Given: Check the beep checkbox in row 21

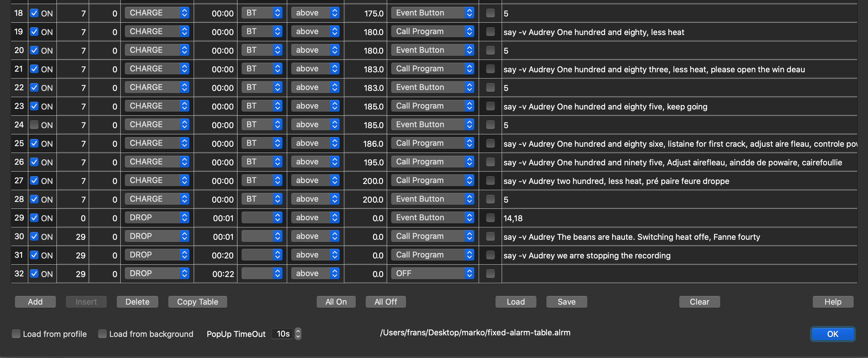Looking at the screenshot, I should click(490, 69).
